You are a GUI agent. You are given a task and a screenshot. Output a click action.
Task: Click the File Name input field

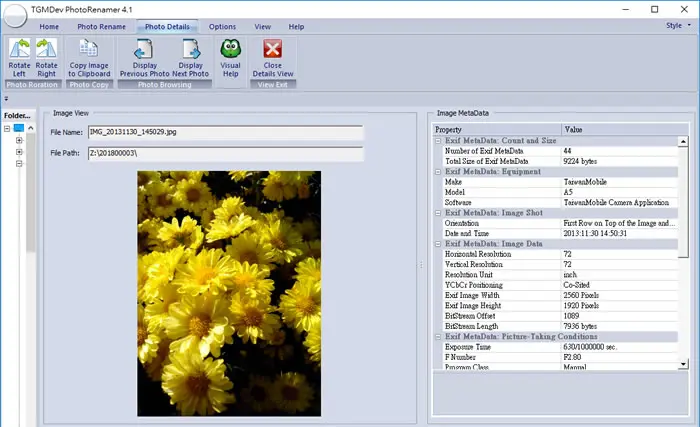point(225,132)
